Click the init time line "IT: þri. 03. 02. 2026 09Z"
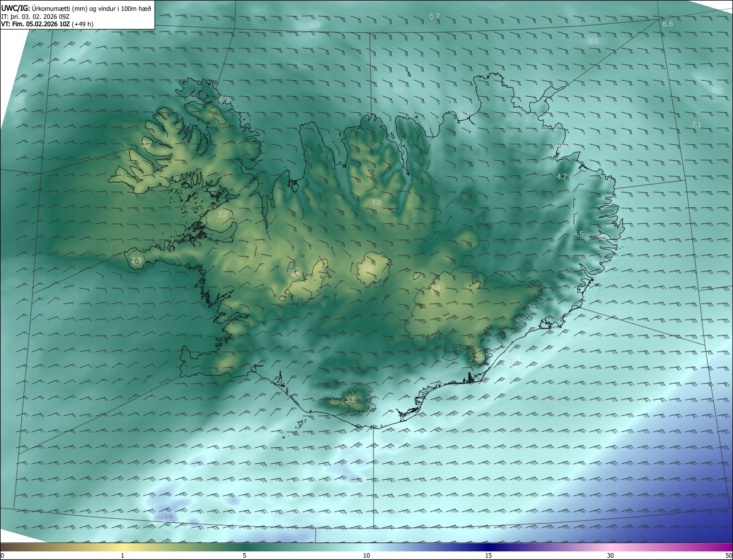733x560 pixels. coord(36,16)
